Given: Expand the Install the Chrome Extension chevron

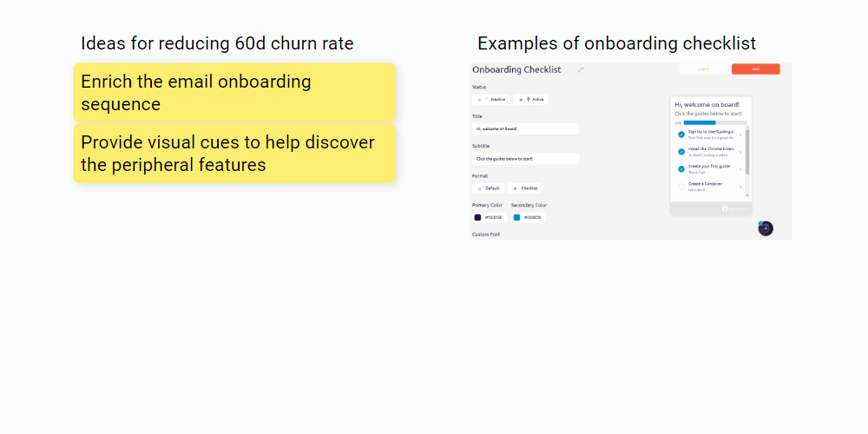Looking at the screenshot, I should coord(740,152).
